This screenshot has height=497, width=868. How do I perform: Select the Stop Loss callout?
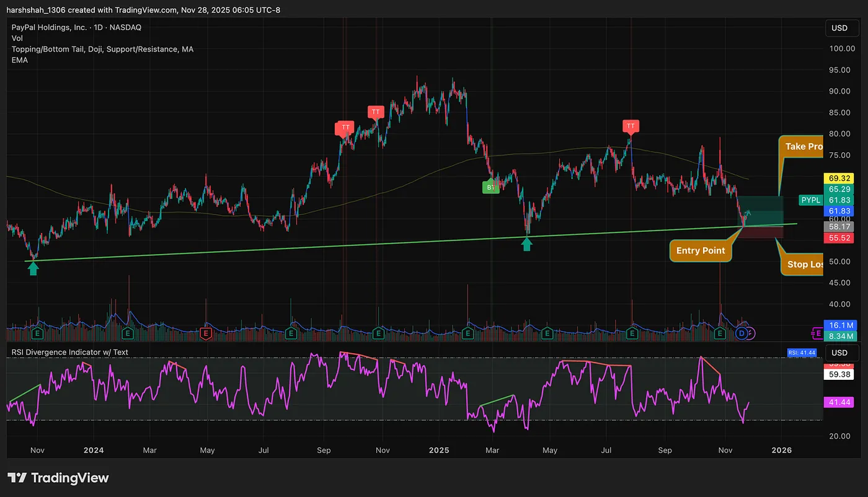click(803, 264)
